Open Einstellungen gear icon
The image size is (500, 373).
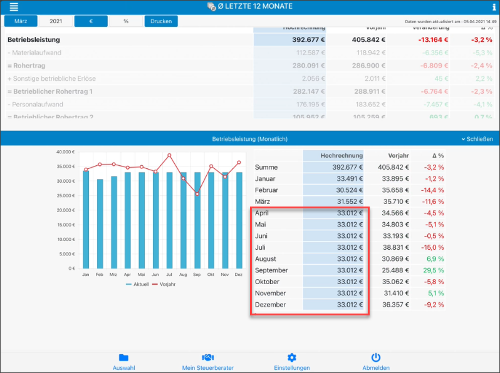(292, 358)
